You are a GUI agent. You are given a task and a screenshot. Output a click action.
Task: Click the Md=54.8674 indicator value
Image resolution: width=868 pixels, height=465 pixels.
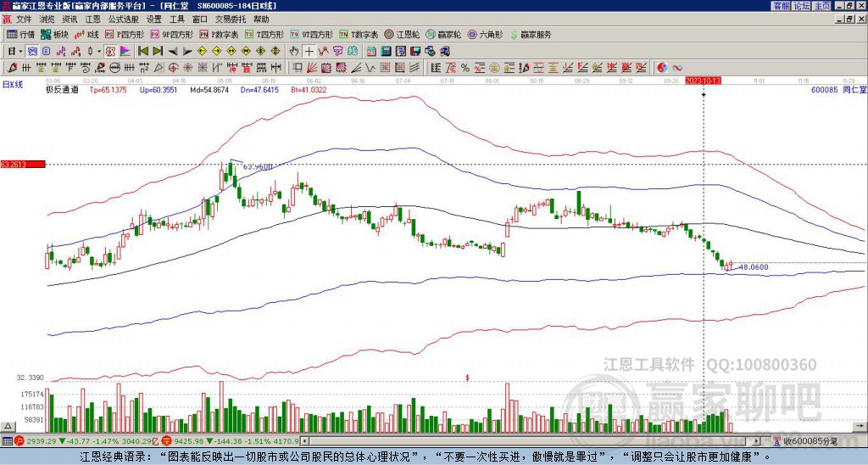tap(209, 90)
